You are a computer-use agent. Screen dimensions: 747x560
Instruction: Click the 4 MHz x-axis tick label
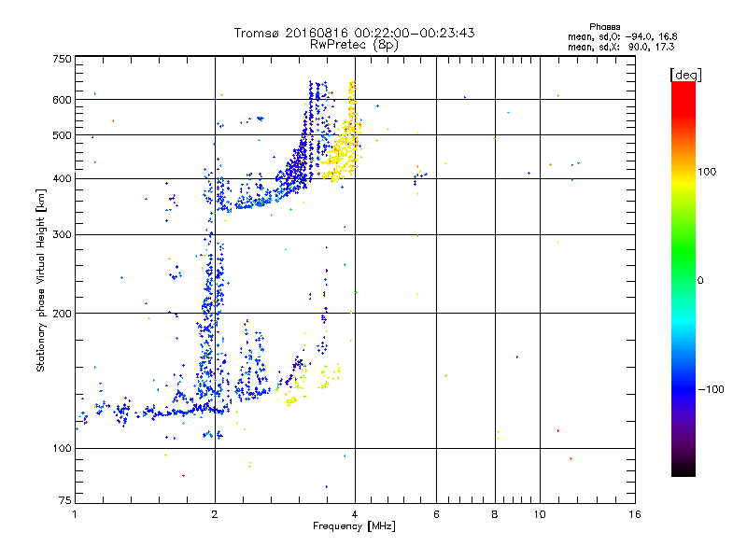click(355, 514)
